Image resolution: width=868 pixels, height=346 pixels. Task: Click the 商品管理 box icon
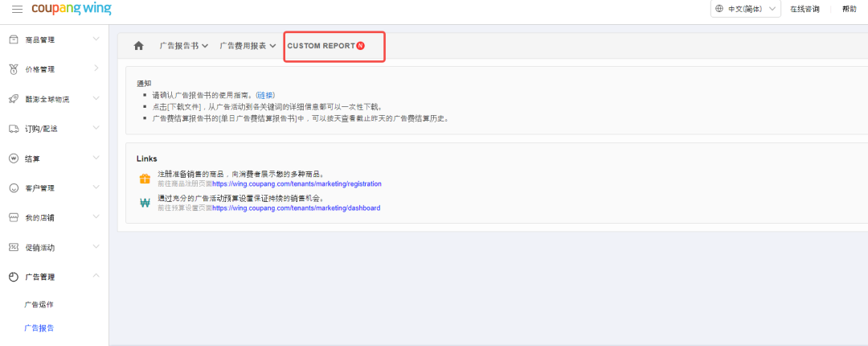pos(14,39)
